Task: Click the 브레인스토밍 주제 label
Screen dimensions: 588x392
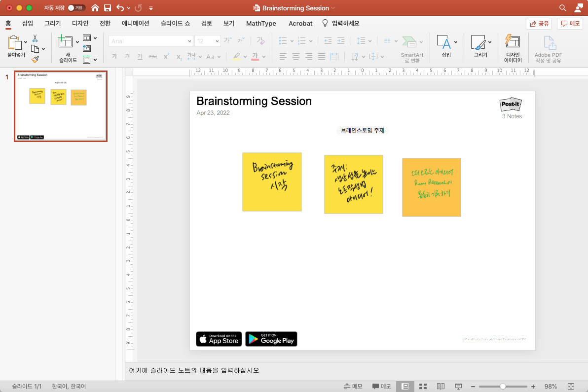Action: coord(362,130)
